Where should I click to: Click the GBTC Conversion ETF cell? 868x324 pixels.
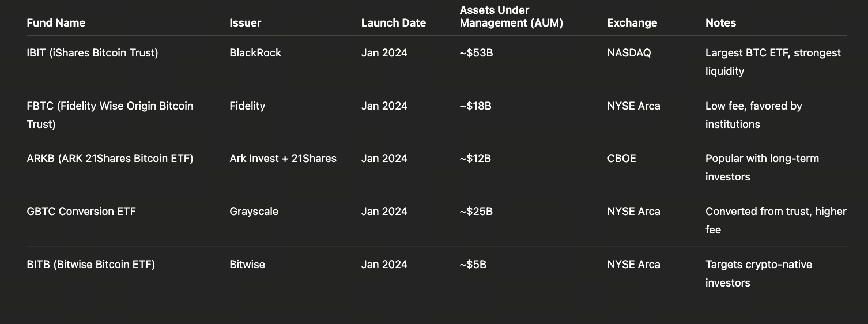point(81,212)
